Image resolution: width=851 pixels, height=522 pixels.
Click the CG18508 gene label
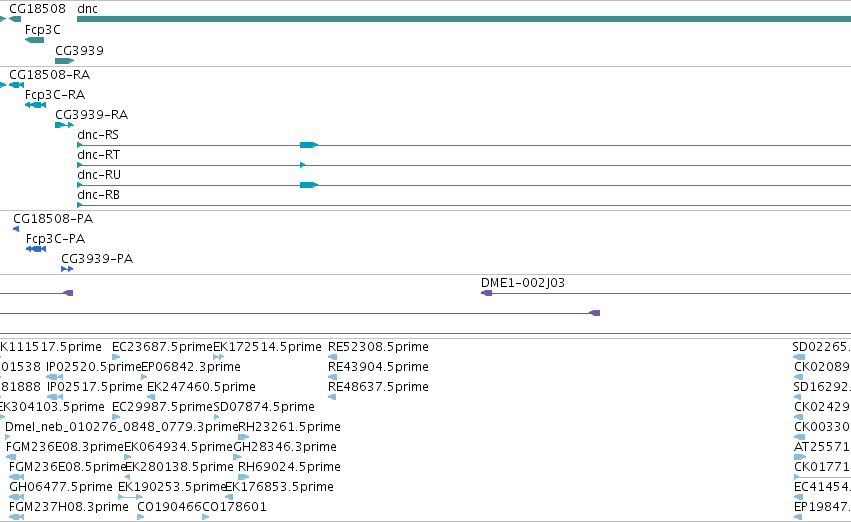click(x=37, y=9)
